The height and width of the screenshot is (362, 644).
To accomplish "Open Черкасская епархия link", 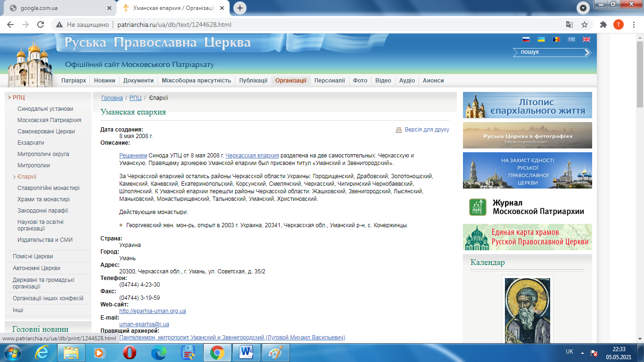I will [252, 155].
